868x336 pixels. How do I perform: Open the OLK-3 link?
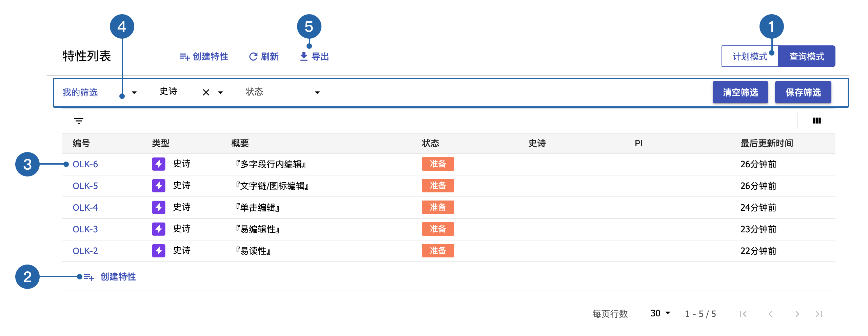85,229
